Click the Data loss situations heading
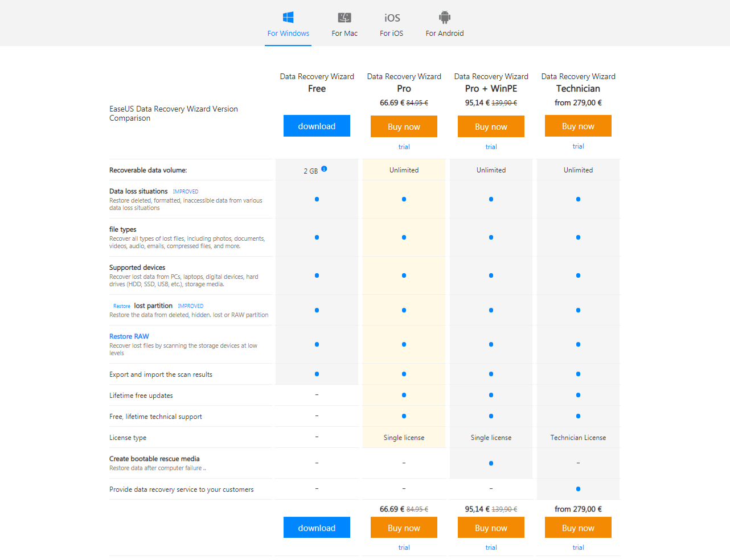This screenshot has width=730, height=560. pyautogui.click(x=138, y=191)
